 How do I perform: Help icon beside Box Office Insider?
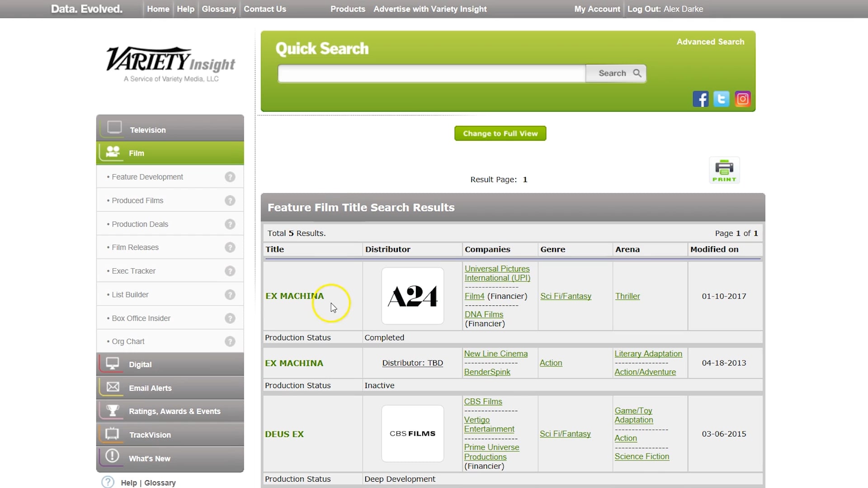pyautogui.click(x=230, y=319)
